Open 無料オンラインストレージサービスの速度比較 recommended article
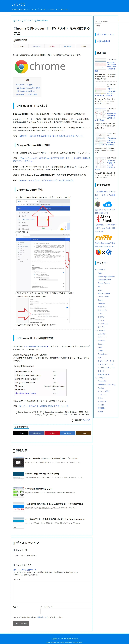The height and width of the screenshot is (644, 129). point(105,195)
